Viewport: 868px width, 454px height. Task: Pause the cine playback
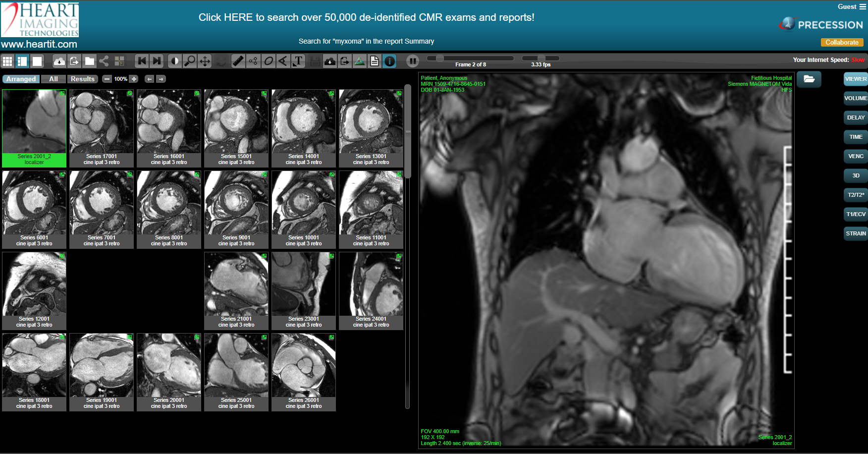coord(412,61)
